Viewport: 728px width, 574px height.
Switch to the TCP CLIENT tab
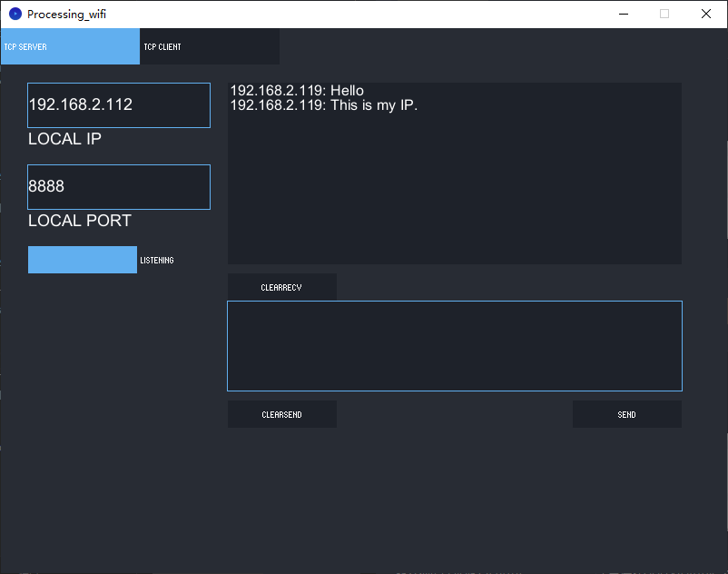click(x=210, y=46)
